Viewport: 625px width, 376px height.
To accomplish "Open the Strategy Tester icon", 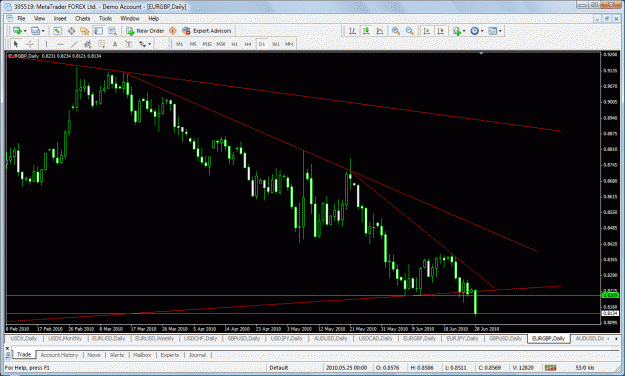I will tap(112, 31).
